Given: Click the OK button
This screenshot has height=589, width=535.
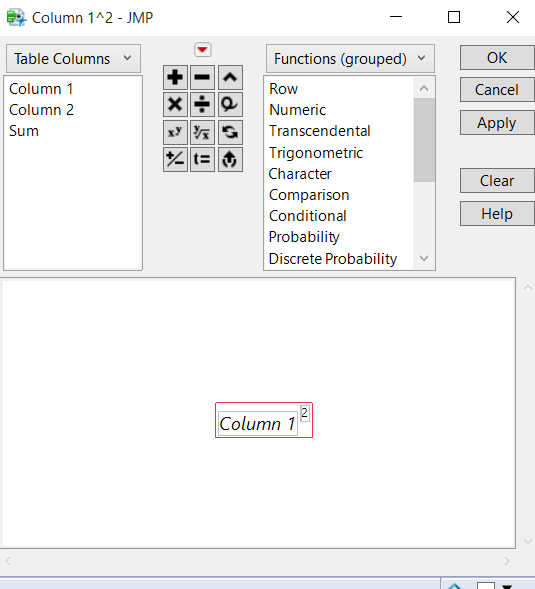Looking at the screenshot, I should pyautogui.click(x=497, y=58).
